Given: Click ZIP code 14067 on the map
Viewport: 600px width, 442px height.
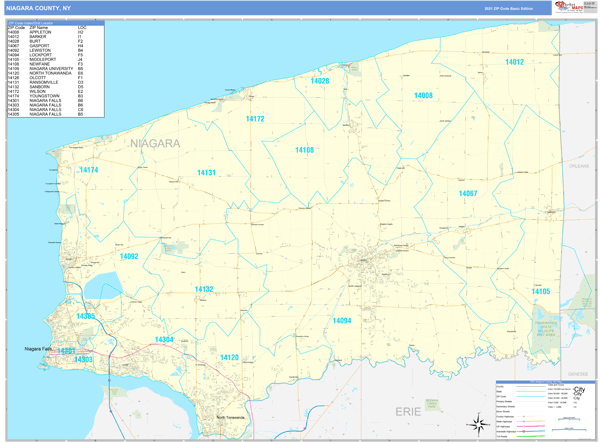Looking at the screenshot, I should point(468,193).
